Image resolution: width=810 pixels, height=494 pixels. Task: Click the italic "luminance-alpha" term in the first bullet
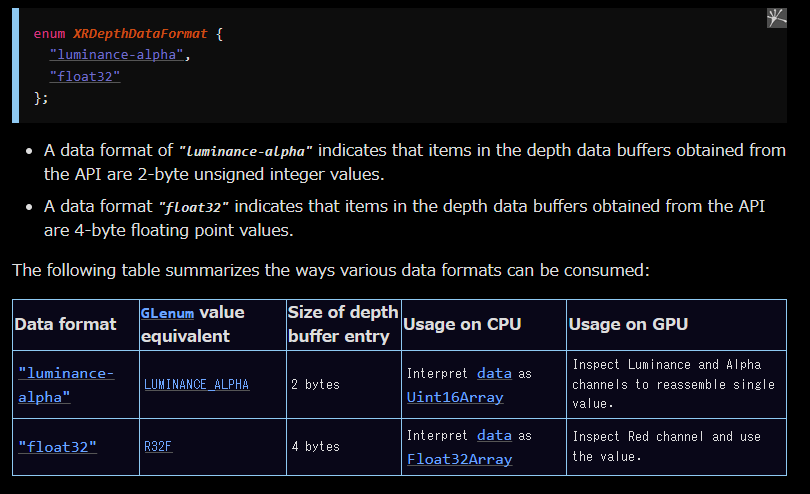click(x=245, y=151)
